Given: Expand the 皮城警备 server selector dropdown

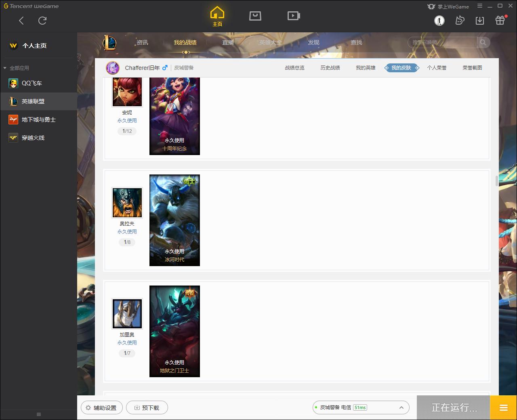Looking at the screenshot, I should point(361,407).
